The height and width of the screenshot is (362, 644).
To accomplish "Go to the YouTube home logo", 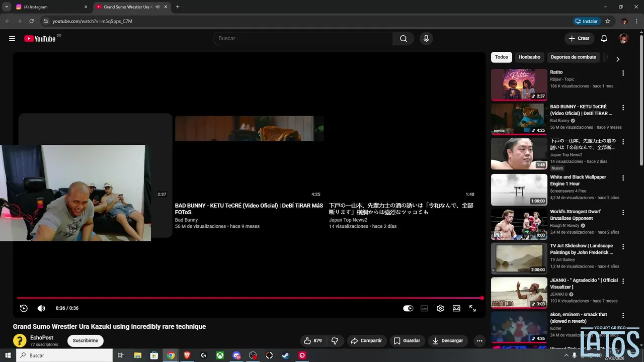I will click(40, 39).
